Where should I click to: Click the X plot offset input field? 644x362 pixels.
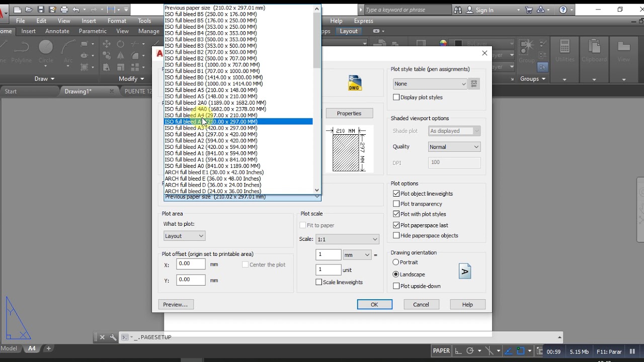tap(191, 264)
